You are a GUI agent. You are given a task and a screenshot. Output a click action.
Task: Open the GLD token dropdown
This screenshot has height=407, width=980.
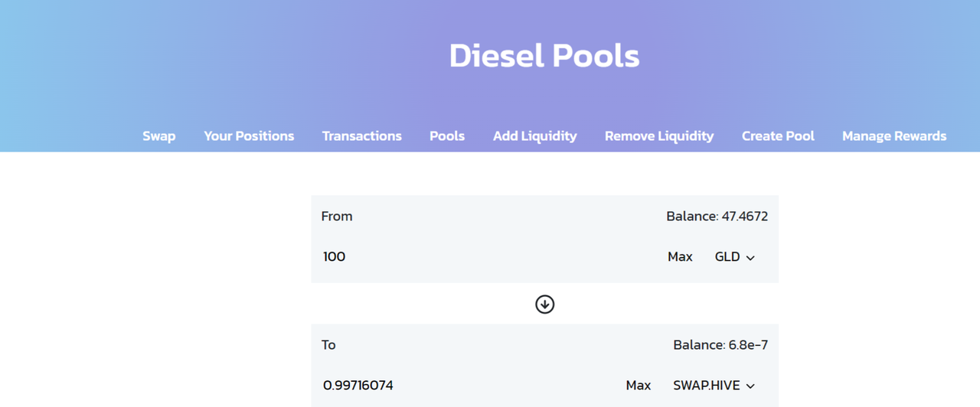coord(735,257)
